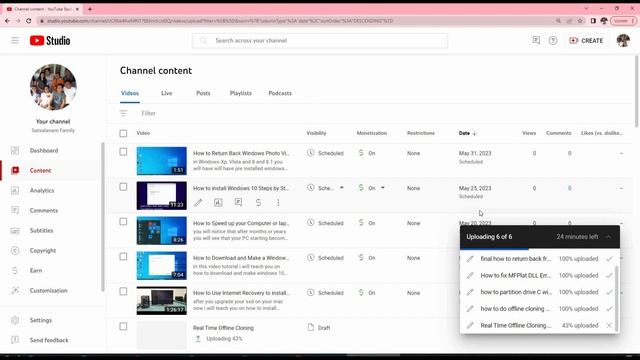This screenshot has height=360, width=640.
Task: Open thumbnail of Return Back Windows Photo Viewer video
Action: pyautogui.click(x=162, y=161)
